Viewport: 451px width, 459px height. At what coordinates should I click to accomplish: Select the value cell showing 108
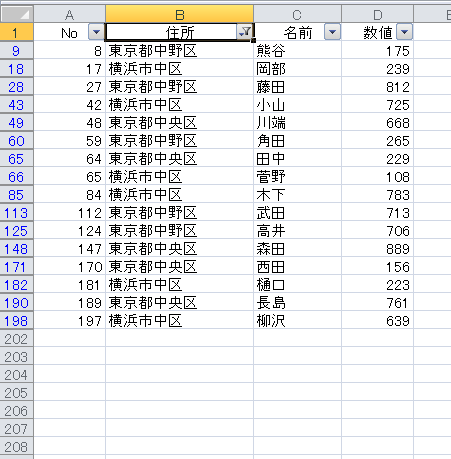click(x=377, y=177)
